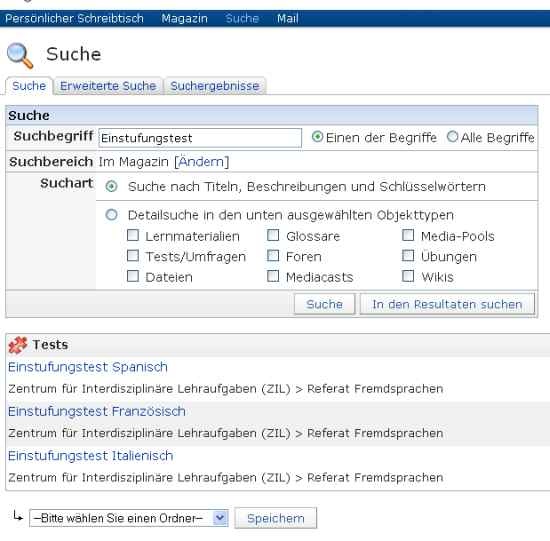The height and width of the screenshot is (541, 550).
Task: Check the Media-Pools checkbox
Action: click(x=408, y=235)
